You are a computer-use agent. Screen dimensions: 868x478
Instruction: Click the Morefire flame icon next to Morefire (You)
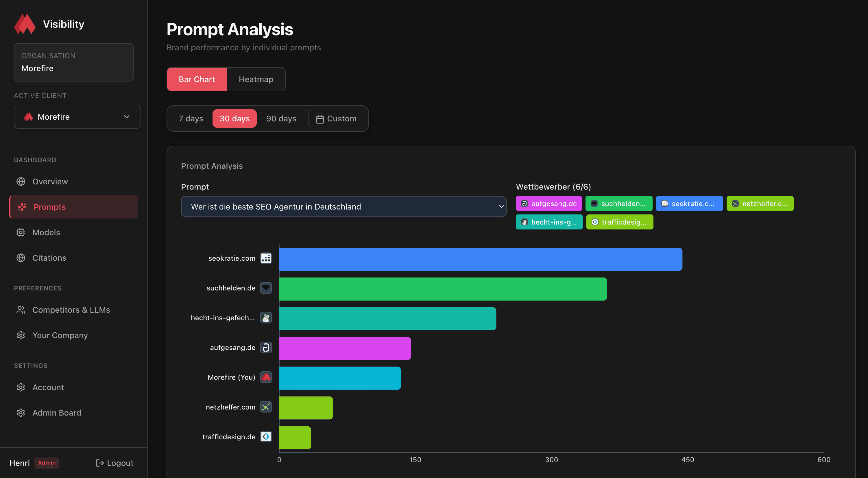266,377
